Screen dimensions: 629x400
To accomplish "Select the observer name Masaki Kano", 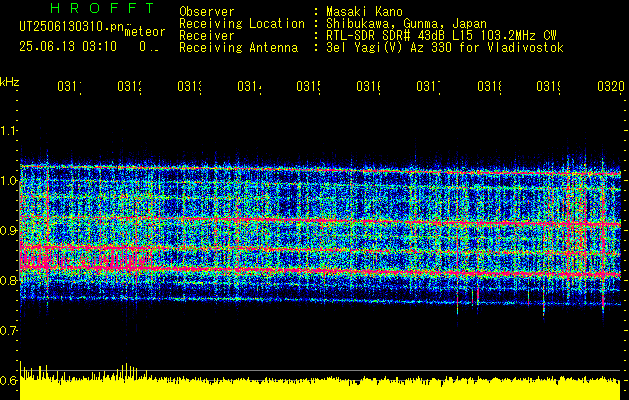I will point(364,12).
